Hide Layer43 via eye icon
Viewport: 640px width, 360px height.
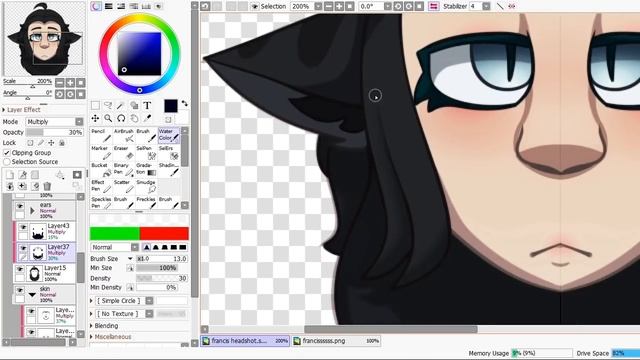[23, 227]
